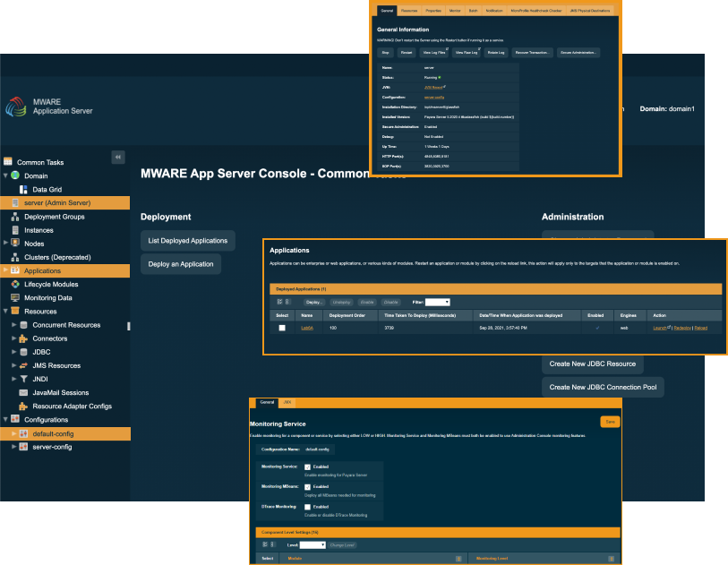The height and width of the screenshot is (565, 728).
Task: Click the Domain globe icon
Action: click(x=15, y=175)
